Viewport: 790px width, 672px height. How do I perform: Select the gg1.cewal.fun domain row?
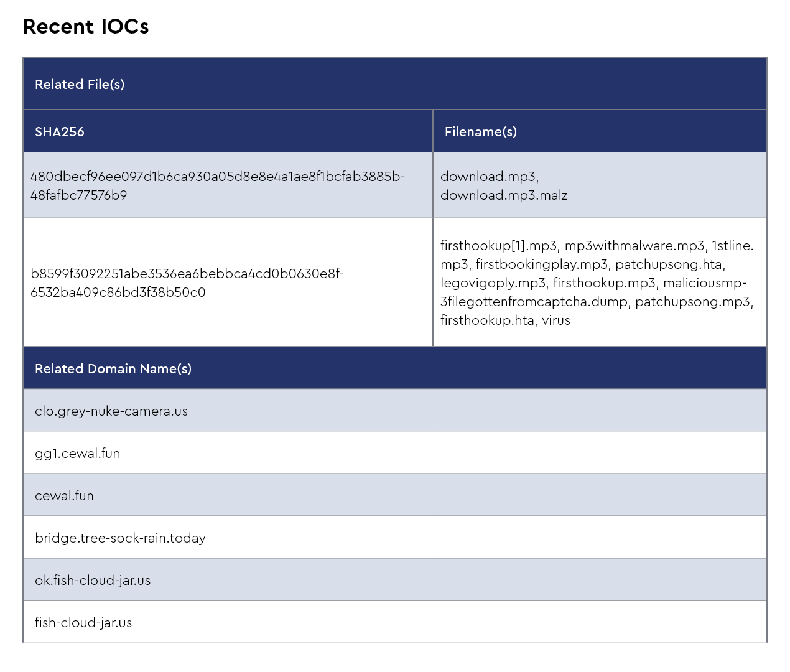(78, 454)
